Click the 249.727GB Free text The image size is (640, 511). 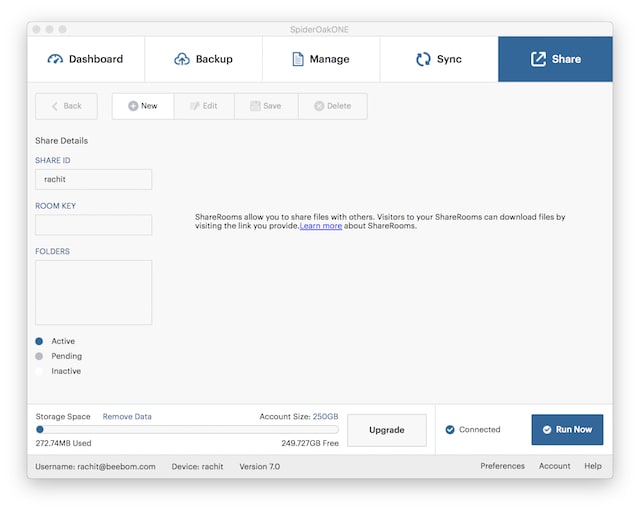pyautogui.click(x=310, y=443)
